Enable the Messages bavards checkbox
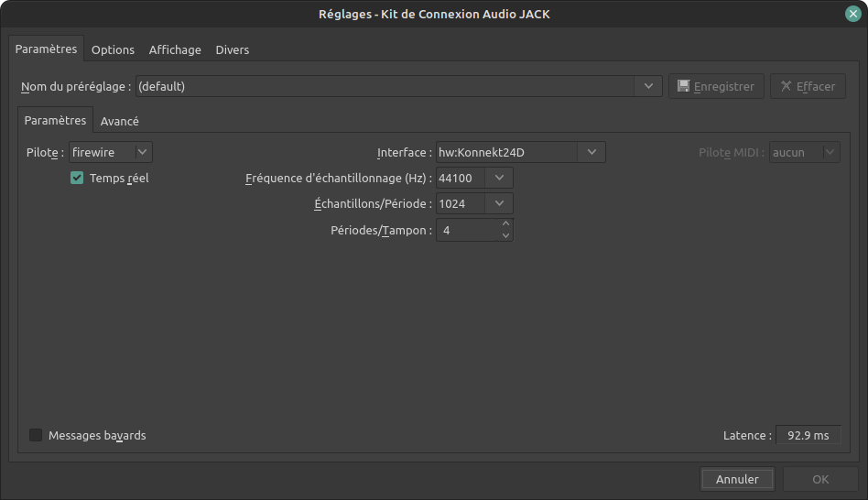Viewport: 868px width, 500px height. click(x=37, y=435)
